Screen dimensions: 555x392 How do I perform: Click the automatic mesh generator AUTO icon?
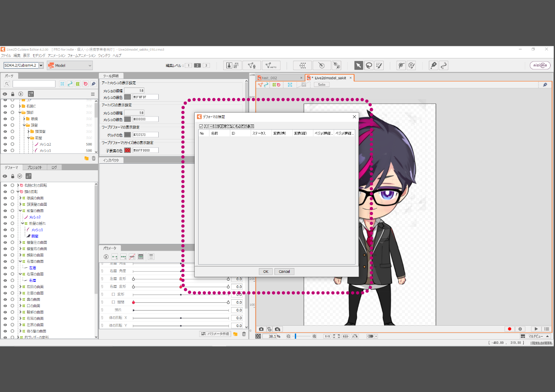click(x=271, y=65)
